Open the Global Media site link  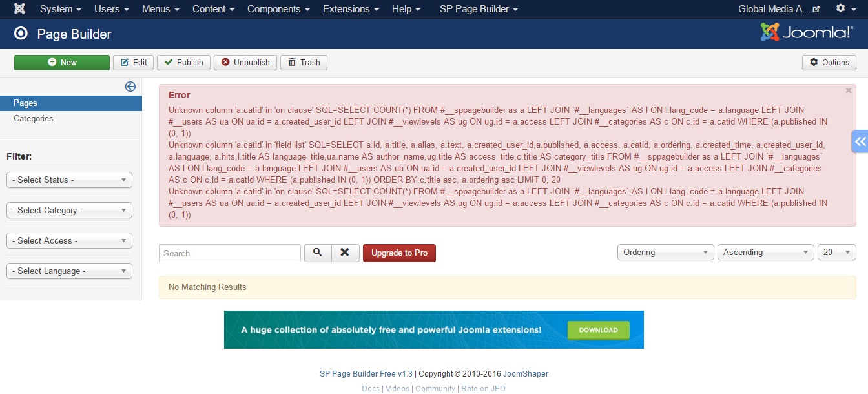tap(779, 9)
